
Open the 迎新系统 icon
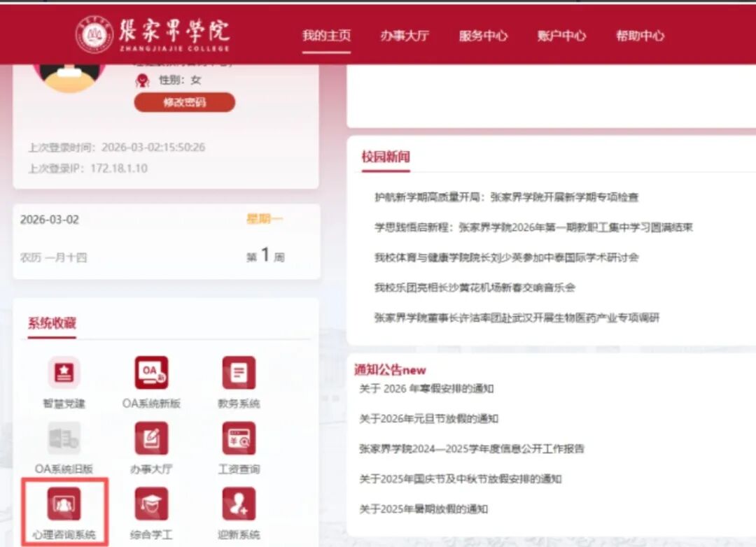(x=238, y=505)
